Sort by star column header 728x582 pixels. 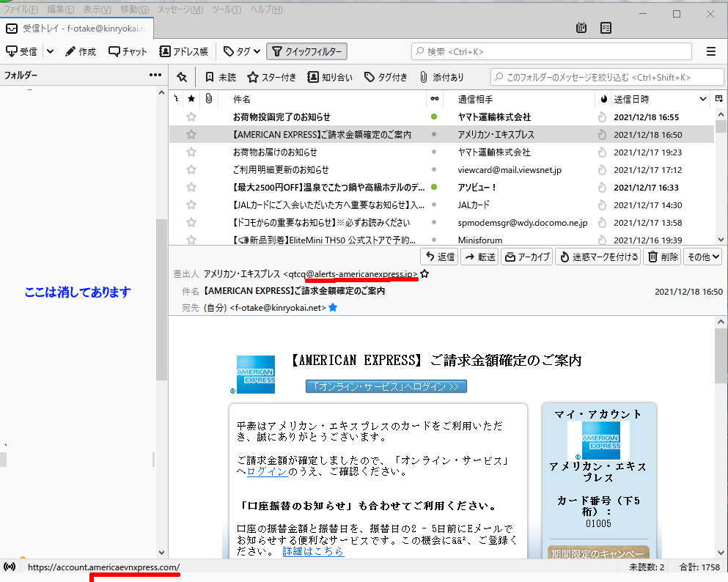(x=191, y=98)
